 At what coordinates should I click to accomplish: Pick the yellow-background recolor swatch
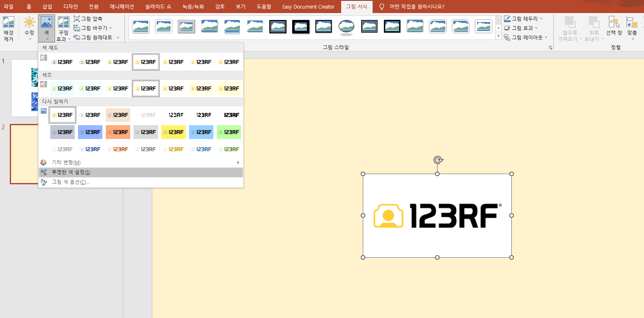pyautogui.click(x=173, y=132)
